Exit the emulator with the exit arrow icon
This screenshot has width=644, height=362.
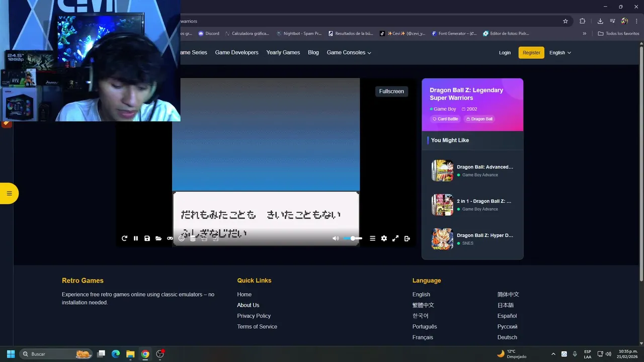pos(407,238)
